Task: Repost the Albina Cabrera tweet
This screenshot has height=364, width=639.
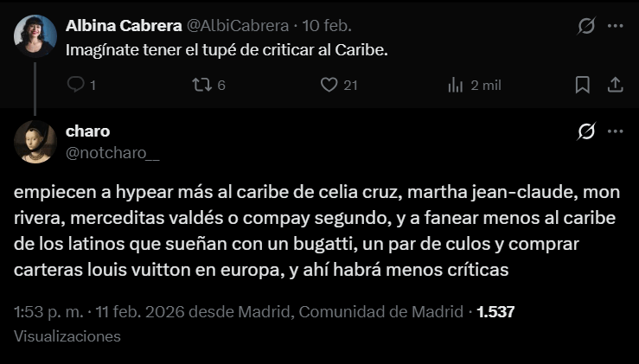Action: (201, 85)
